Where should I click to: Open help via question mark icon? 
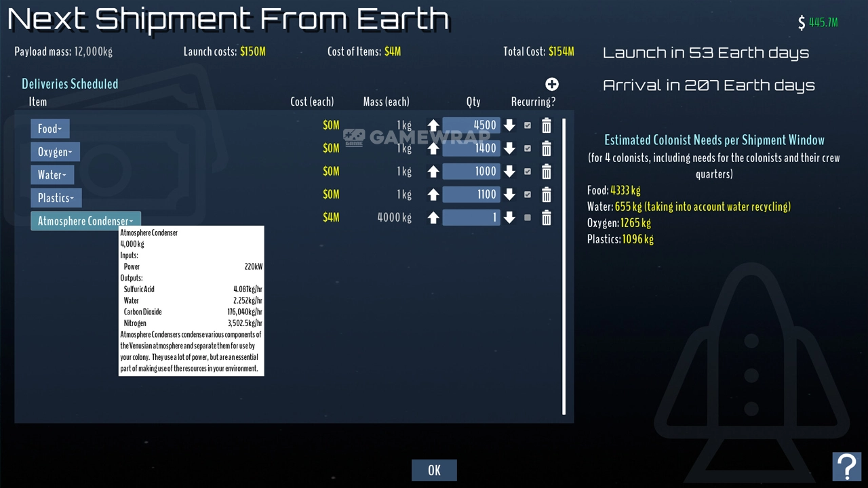(x=847, y=466)
